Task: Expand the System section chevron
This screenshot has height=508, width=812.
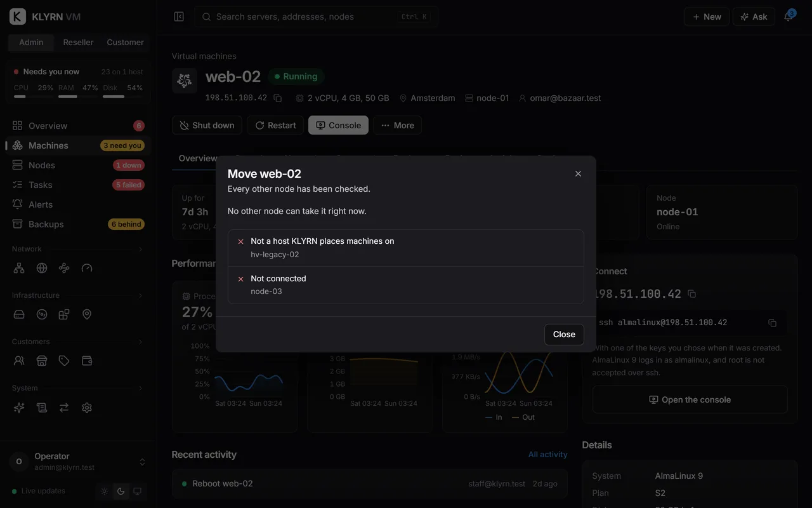Action: 140,388
